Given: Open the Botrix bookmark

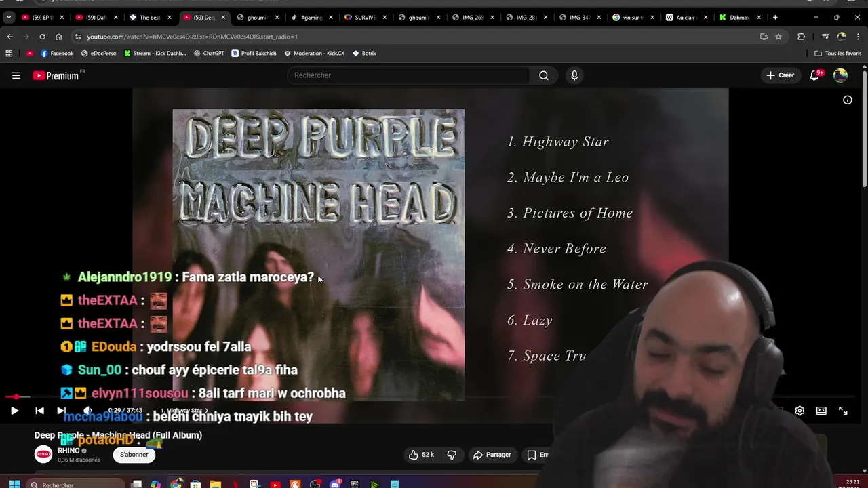Looking at the screenshot, I should [x=363, y=53].
